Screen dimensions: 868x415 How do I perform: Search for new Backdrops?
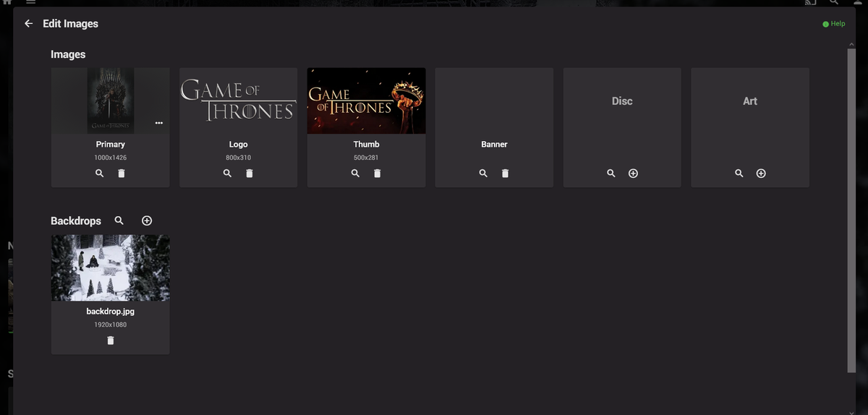(x=119, y=221)
